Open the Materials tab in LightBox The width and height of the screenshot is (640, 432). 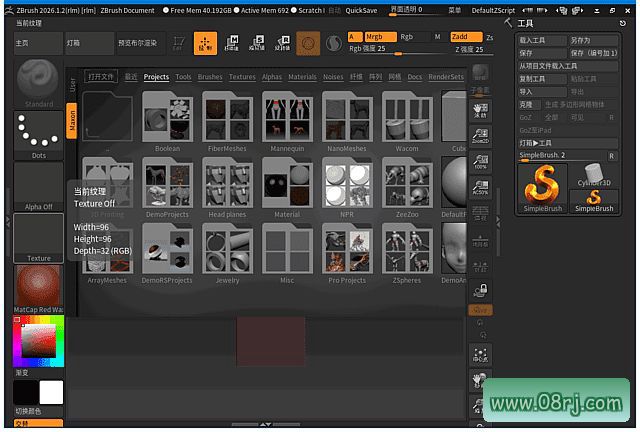(x=302, y=77)
